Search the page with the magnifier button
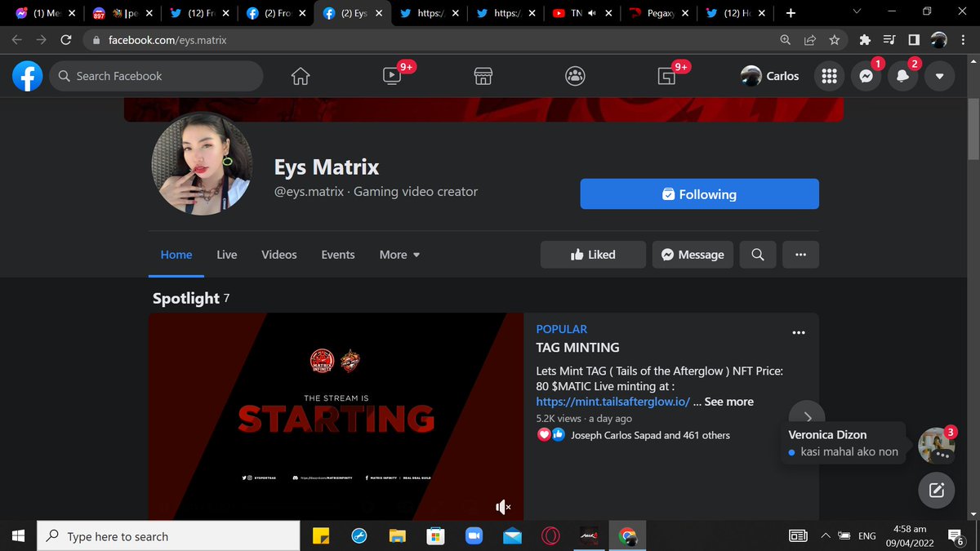This screenshot has width=980, height=551. tap(758, 255)
